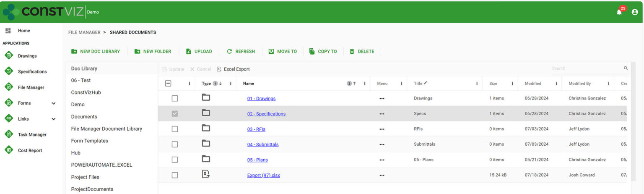Click the Refresh icon in toolbar
The width and height of the screenshot is (644, 194).
point(229,52)
